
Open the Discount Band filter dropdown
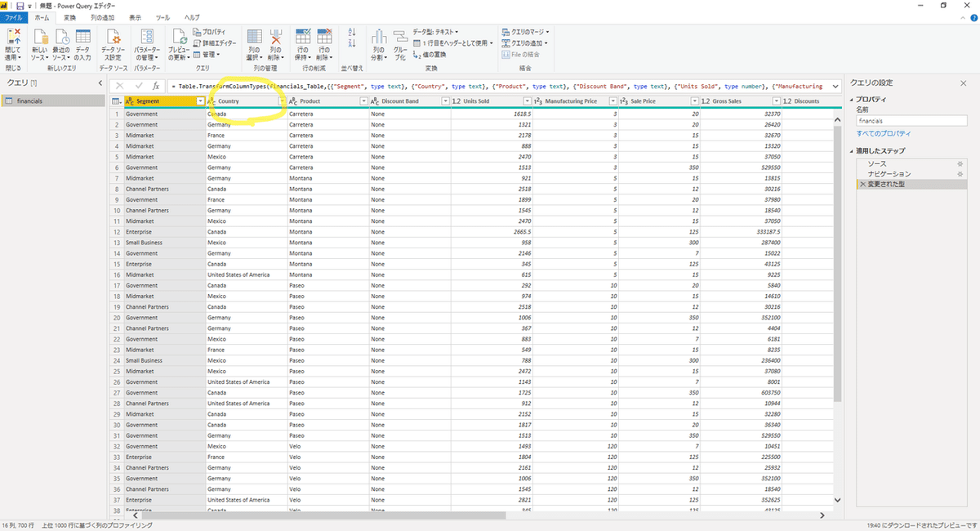pyautogui.click(x=446, y=101)
